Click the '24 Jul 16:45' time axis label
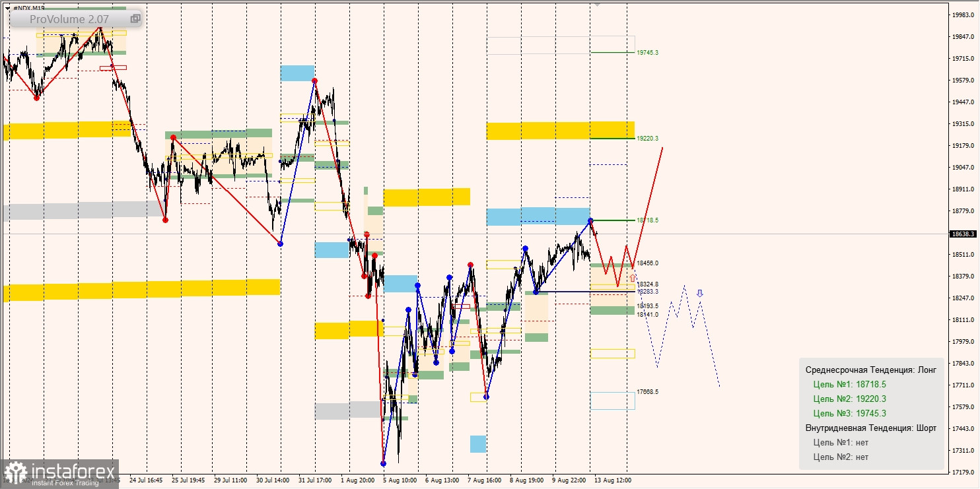This screenshot has height=489, width=980. coord(146,480)
